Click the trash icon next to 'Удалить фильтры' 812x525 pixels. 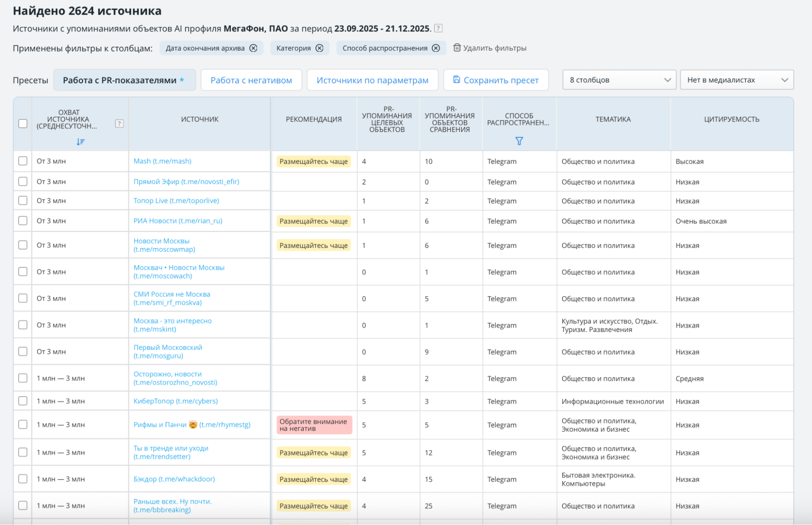click(457, 48)
